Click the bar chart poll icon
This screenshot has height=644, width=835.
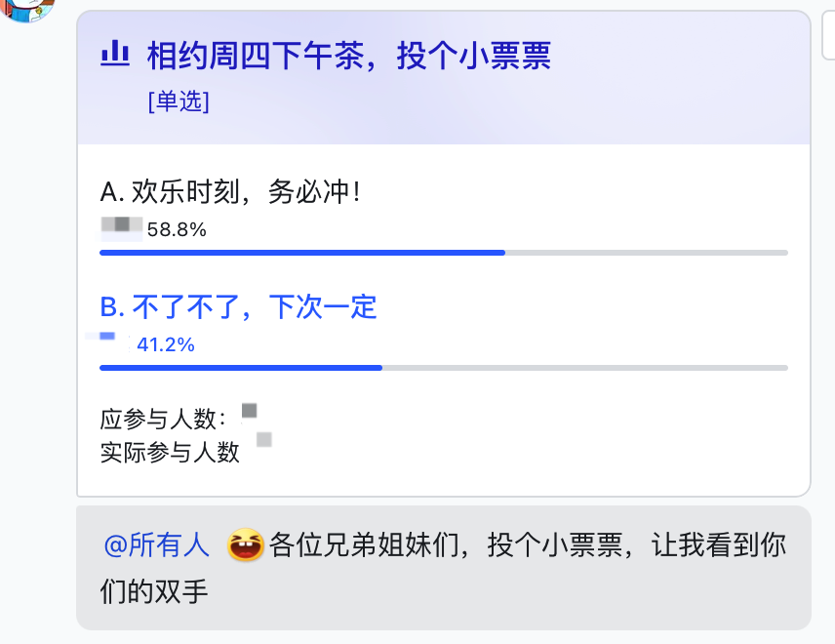tap(116, 56)
